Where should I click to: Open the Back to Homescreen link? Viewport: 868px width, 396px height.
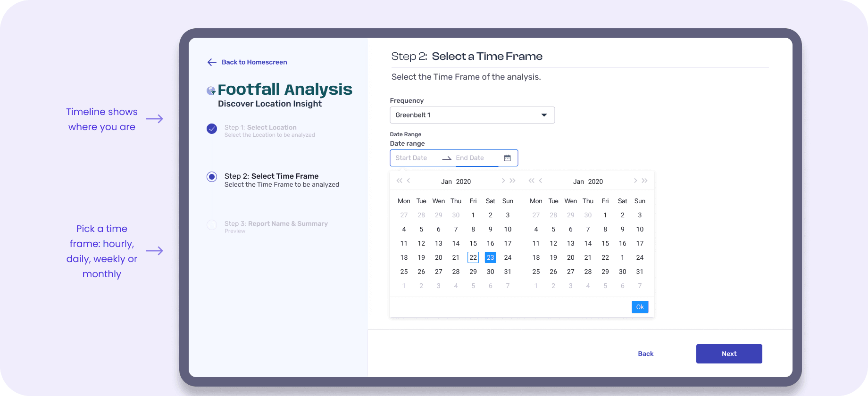254,62
